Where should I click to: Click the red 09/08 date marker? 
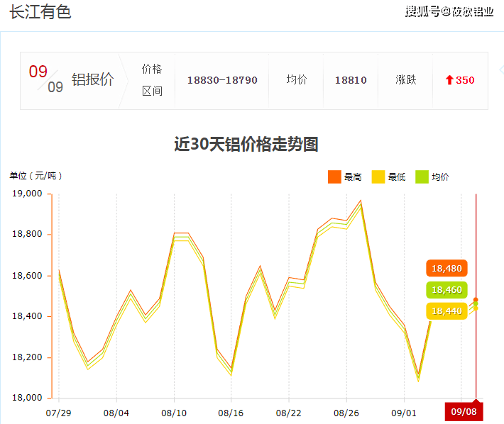tap(463, 412)
